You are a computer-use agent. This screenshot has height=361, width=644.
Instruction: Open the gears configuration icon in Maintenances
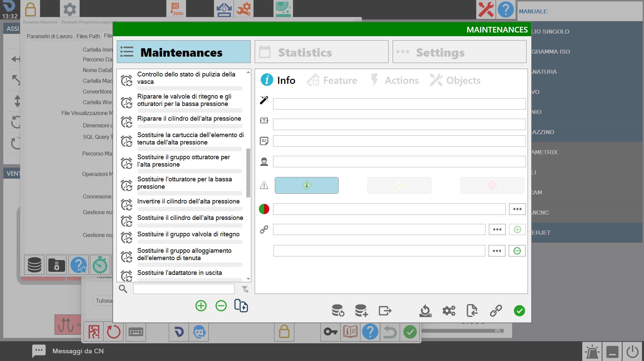pos(449,311)
